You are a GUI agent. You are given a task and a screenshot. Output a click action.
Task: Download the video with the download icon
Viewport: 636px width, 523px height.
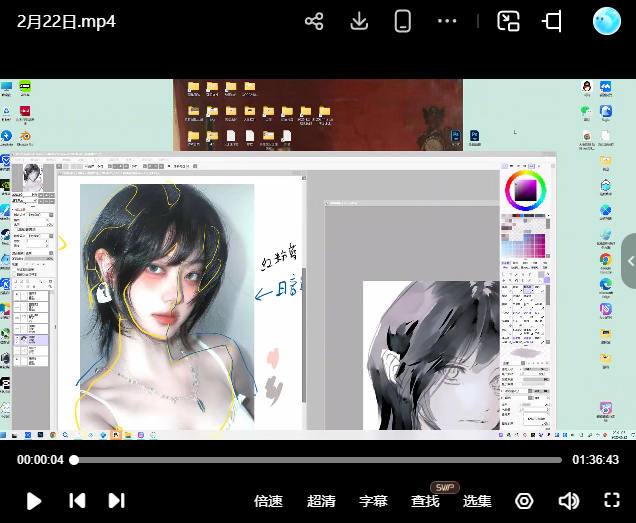359,21
